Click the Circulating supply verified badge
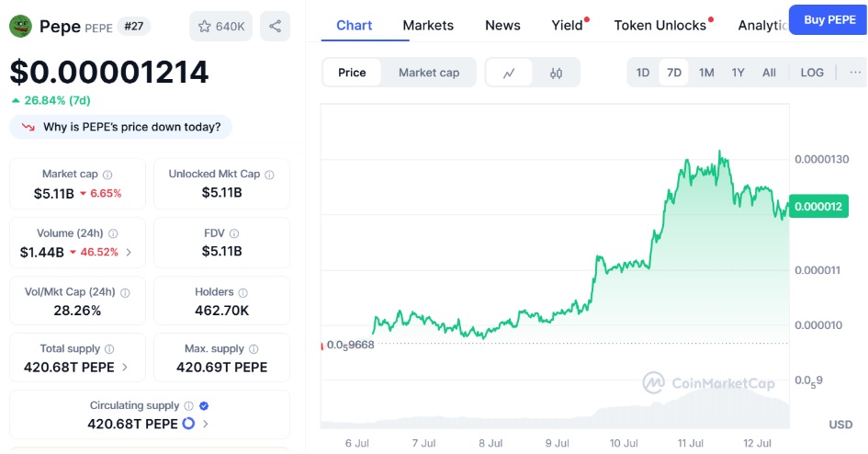Screen dimensions: 868x454 [204, 406]
